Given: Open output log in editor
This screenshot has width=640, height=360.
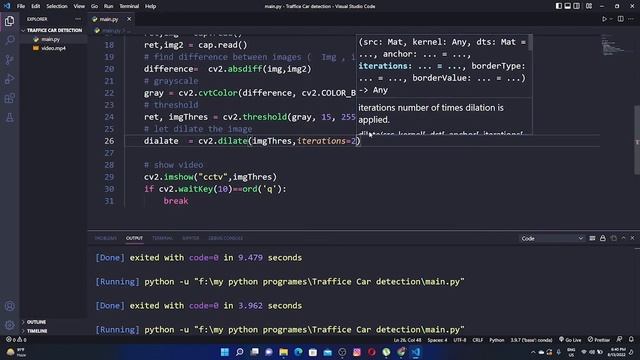Looking at the screenshot, I should point(613,238).
